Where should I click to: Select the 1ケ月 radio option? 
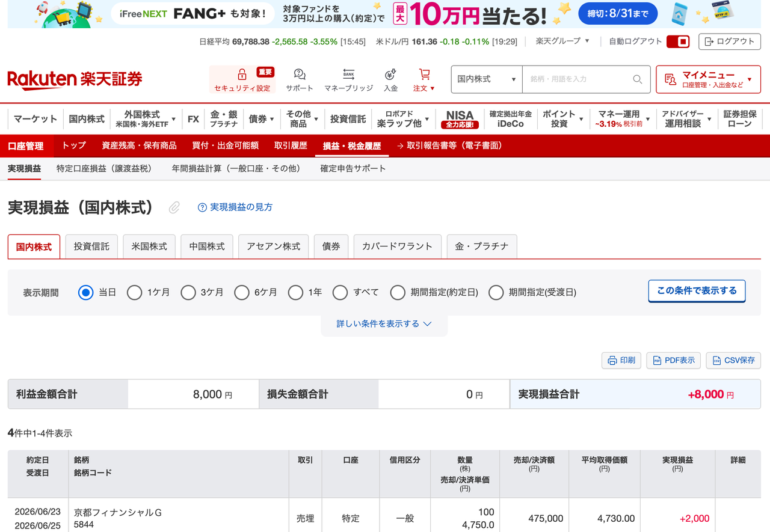[135, 293]
